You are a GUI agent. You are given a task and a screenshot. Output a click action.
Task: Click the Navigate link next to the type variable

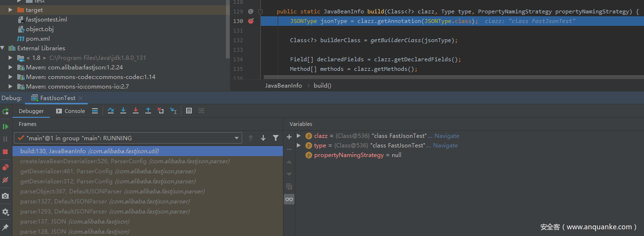pyautogui.click(x=445, y=146)
